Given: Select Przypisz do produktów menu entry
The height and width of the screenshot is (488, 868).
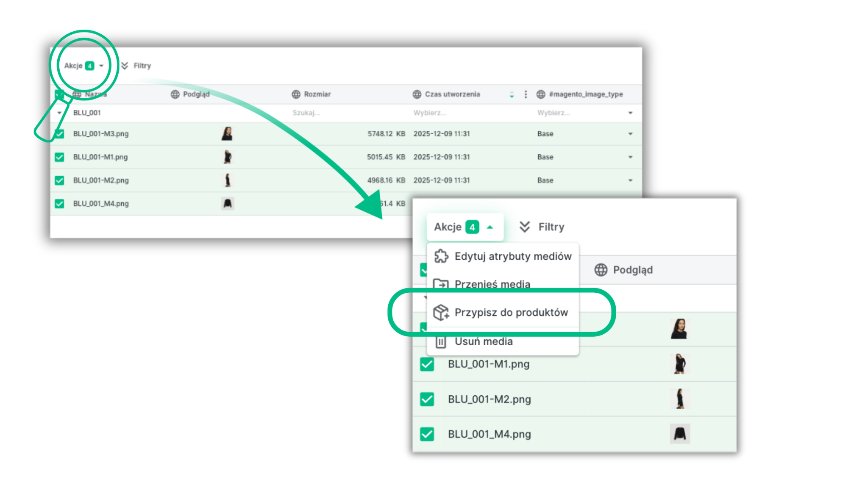Looking at the screenshot, I should coord(511,313).
